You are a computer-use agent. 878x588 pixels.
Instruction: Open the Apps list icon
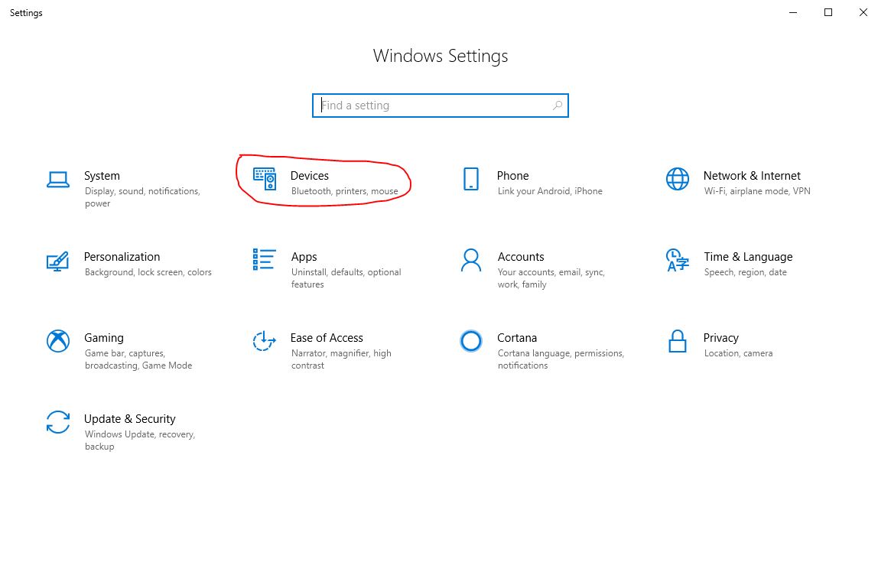coord(265,260)
